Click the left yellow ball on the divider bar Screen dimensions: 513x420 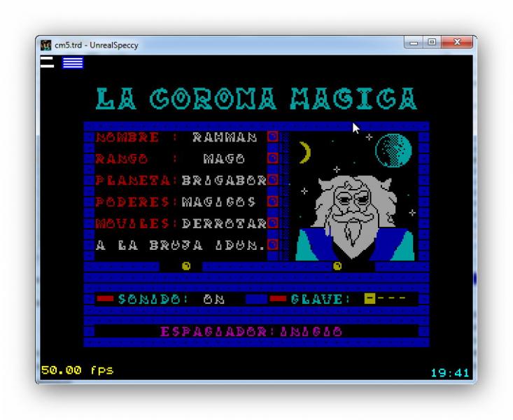point(186,266)
